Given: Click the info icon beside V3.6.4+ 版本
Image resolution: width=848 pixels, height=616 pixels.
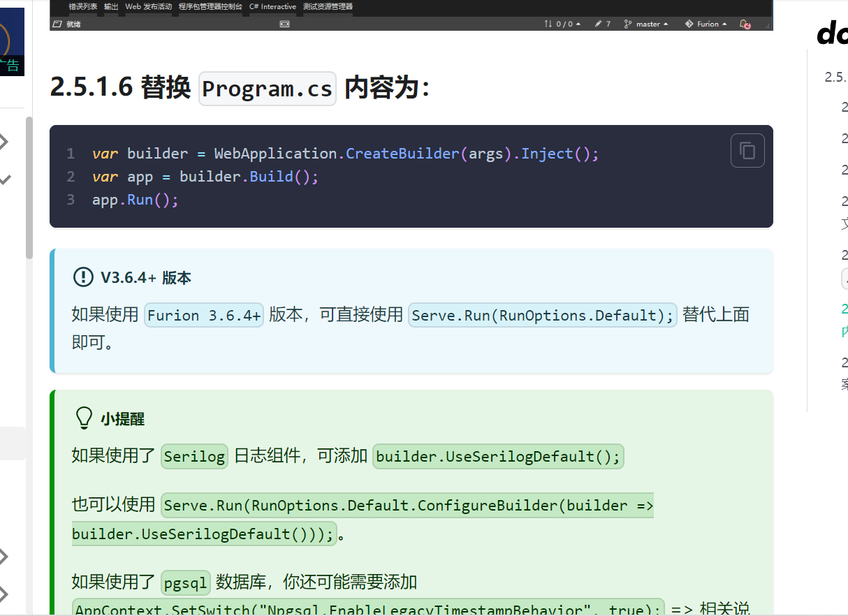Looking at the screenshot, I should pos(82,277).
